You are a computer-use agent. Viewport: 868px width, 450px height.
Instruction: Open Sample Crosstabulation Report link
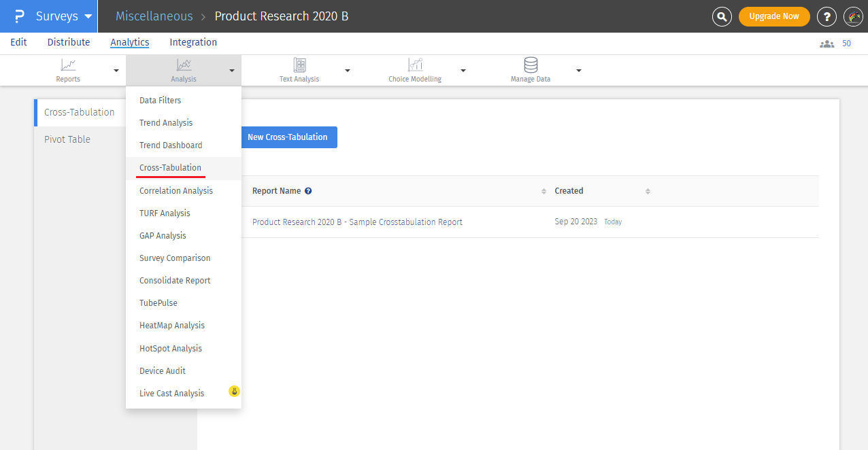pyautogui.click(x=357, y=222)
